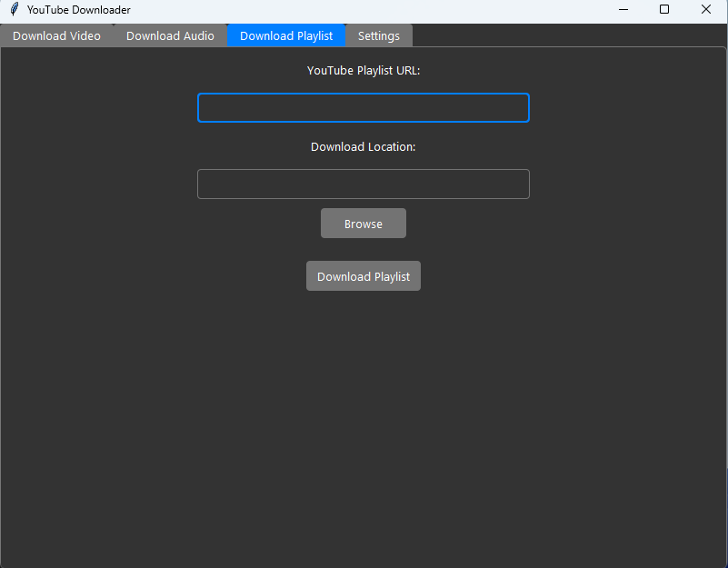
Task: Open the Download Audio tab
Action: pos(170,35)
